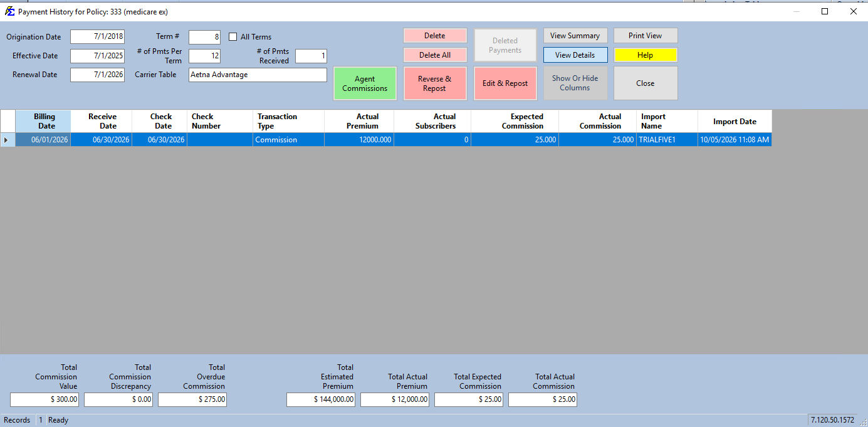Sort by Transaction Type column header
The height and width of the screenshot is (427, 868).
289,122
